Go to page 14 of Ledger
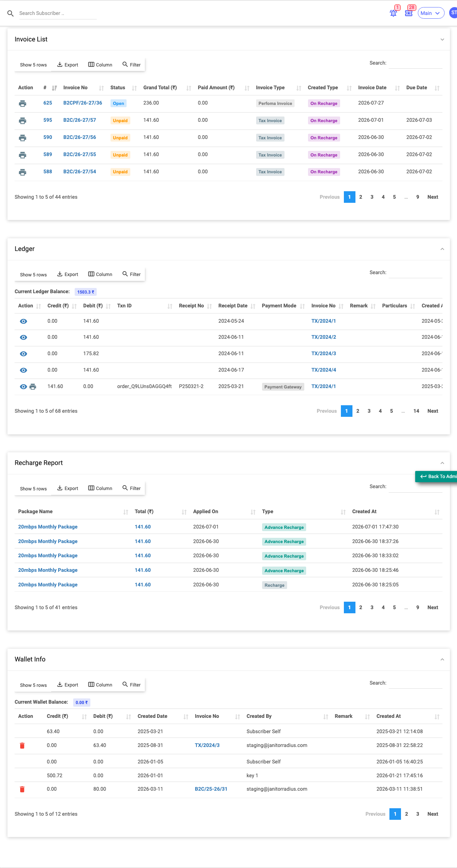This screenshot has width=457, height=868. (x=416, y=411)
